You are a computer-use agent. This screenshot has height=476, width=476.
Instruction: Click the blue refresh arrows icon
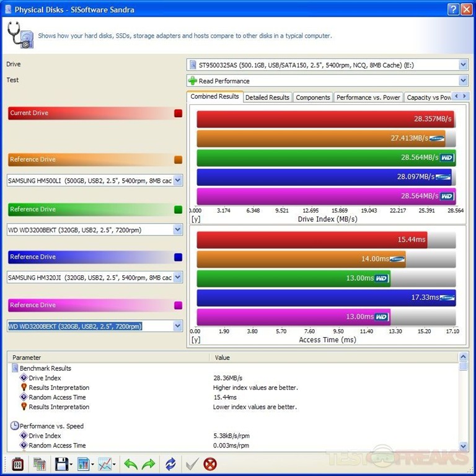click(x=170, y=464)
